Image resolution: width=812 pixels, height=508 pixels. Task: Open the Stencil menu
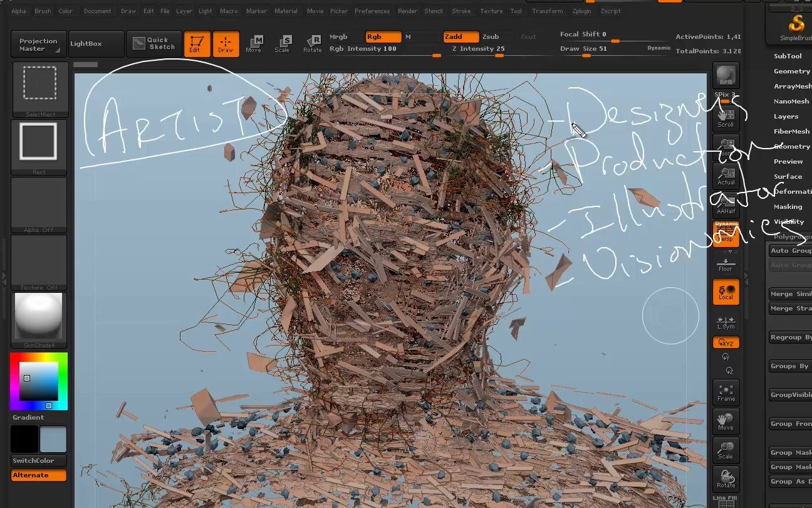434,11
